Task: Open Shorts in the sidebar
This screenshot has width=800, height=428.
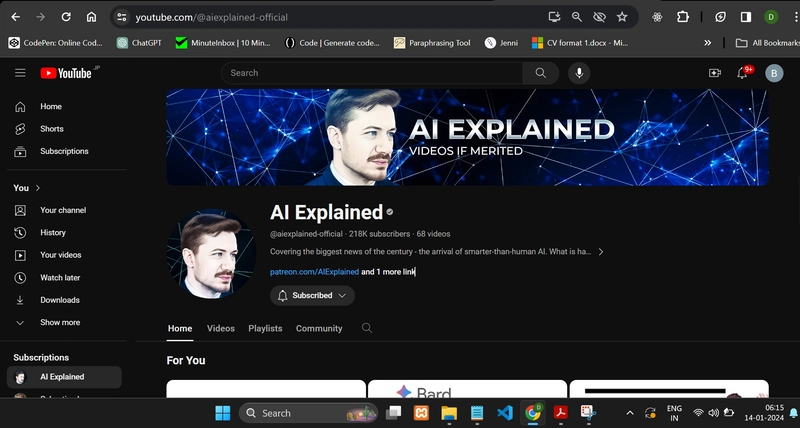Action: (64, 129)
